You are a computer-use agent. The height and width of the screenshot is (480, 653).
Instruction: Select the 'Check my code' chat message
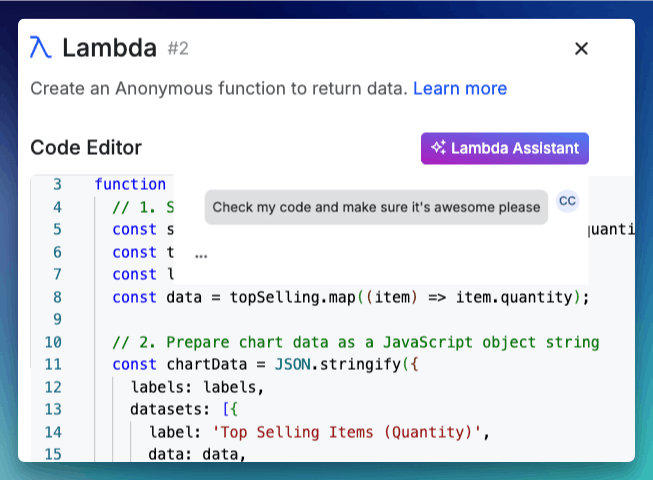pos(377,207)
